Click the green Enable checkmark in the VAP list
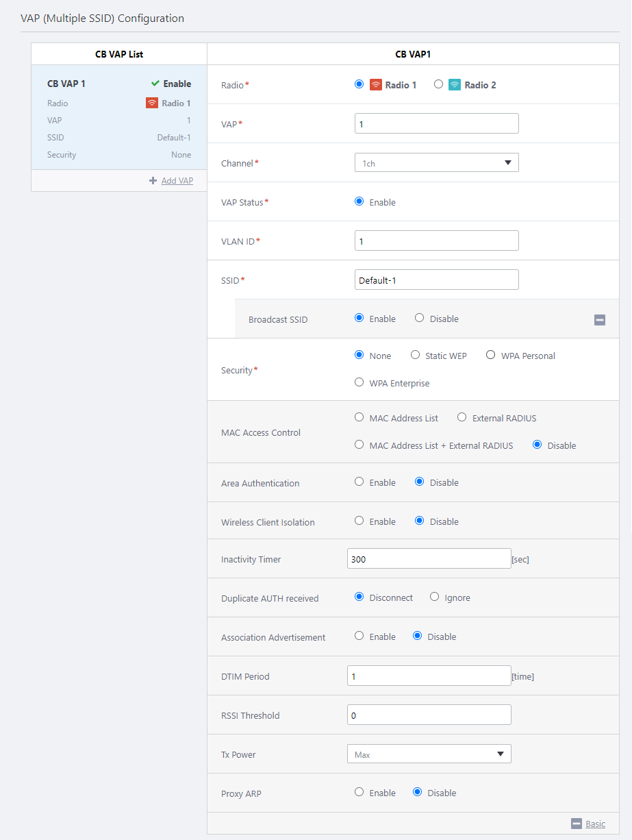Screen dimensions: 632x840 point(155,84)
